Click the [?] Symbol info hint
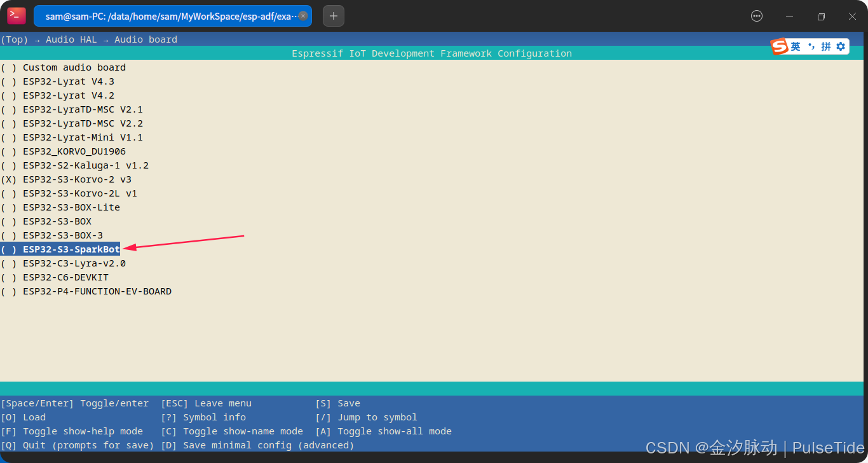This screenshot has height=463, width=868. pyautogui.click(x=203, y=417)
